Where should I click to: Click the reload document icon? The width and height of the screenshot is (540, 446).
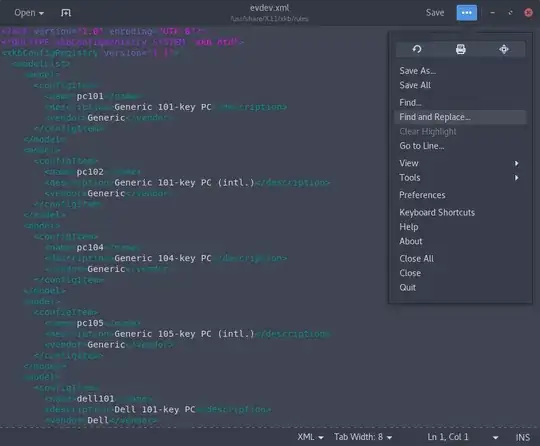click(x=417, y=49)
